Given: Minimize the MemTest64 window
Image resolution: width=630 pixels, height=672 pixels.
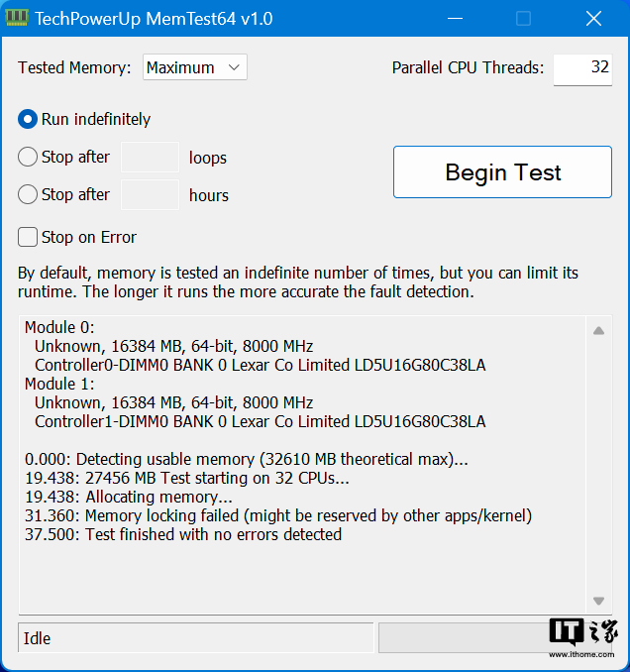Looking at the screenshot, I should pyautogui.click(x=455, y=19).
